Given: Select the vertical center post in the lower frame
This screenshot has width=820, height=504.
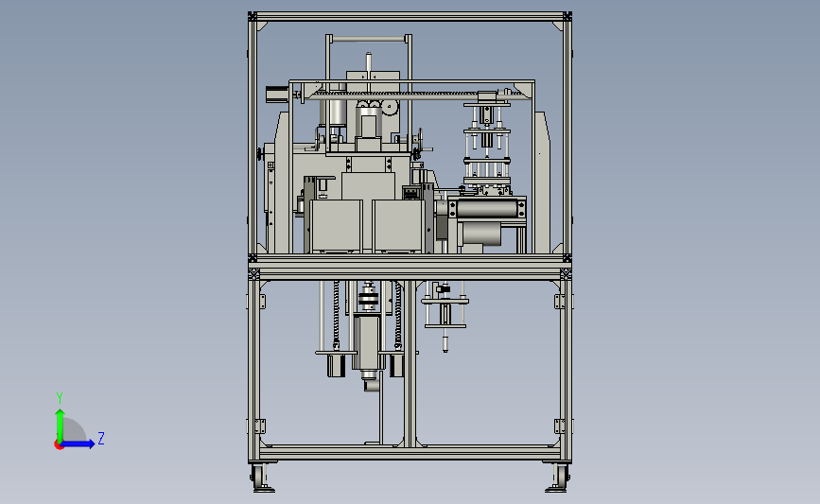Looking at the screenshot, I should coord(410,363).
